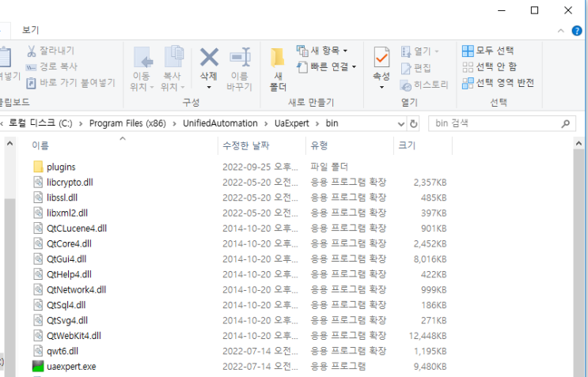Screen dimensions: 588x377
Task: Sort by the Size (크기) column header
Action: [x=407, y=145]
